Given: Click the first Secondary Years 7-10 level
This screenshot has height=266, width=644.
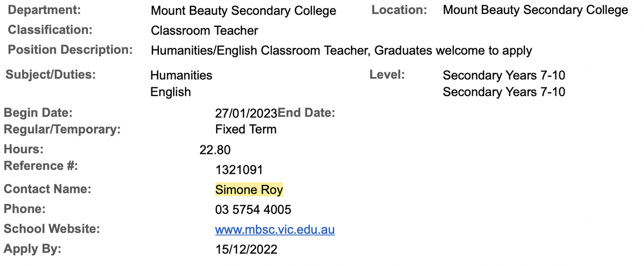Looking at the screenshot, I should (x=504, y=75).
